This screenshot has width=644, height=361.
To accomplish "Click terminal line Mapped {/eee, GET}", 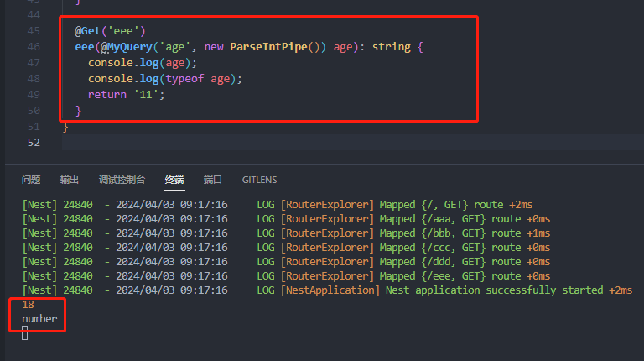I will click(x=286, y=276).
